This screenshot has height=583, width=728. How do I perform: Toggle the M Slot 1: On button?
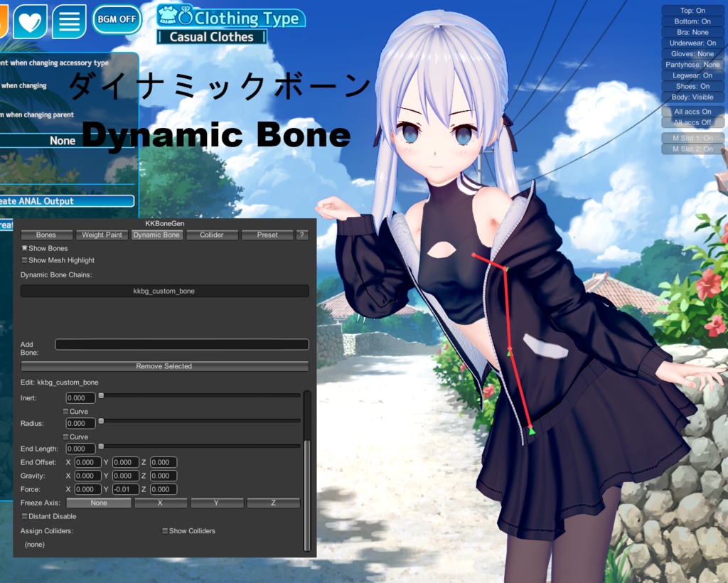point(692,139)
